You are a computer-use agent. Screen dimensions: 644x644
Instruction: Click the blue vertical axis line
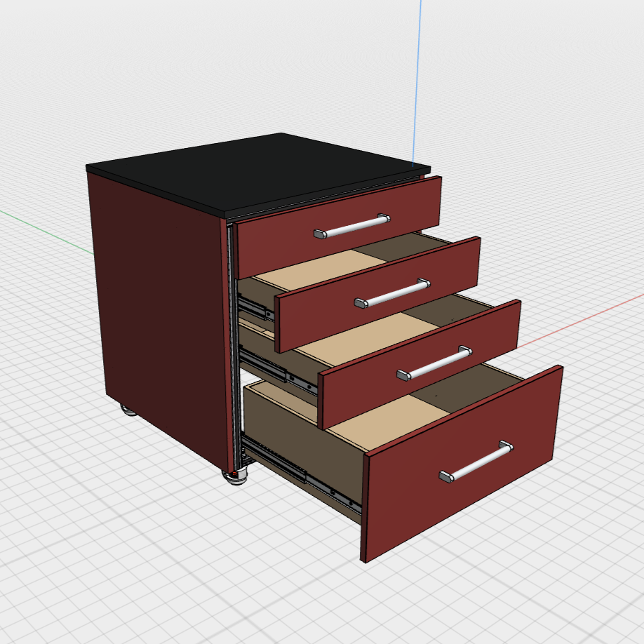pos(419,70)
